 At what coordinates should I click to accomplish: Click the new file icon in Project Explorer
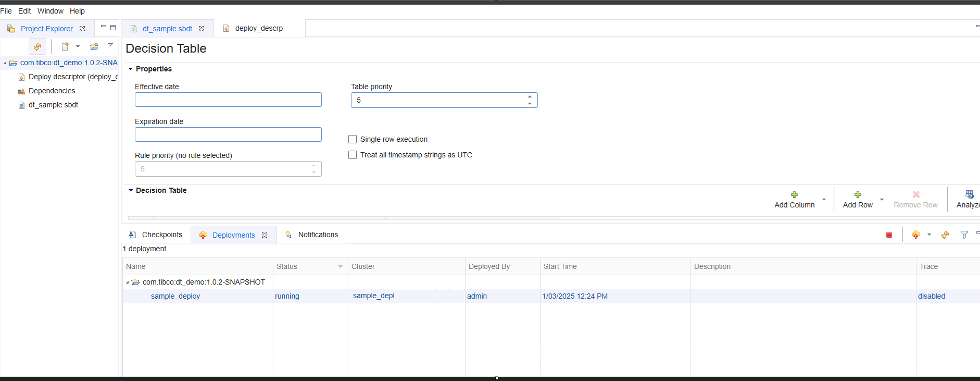tap(65, 46)
